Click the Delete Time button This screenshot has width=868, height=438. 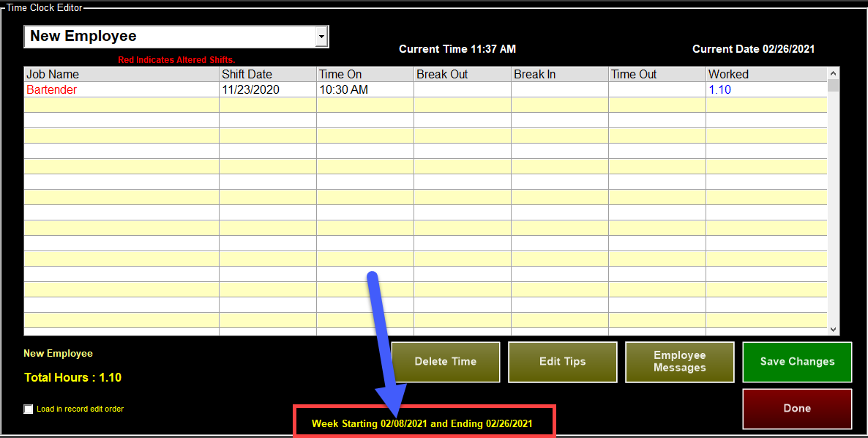pyautogui.click(x=446, y=362)
